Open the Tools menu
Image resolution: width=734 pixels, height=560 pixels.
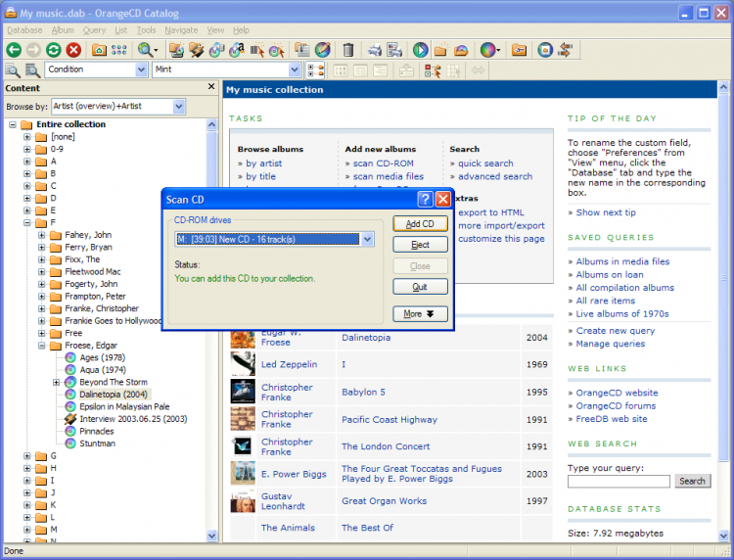[146, 30]
